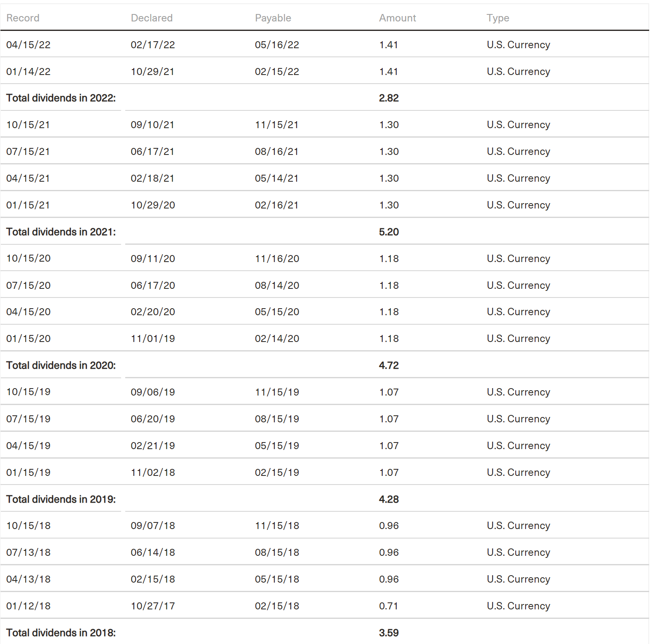This screenshot has height=644, width=650.
Task: Select record date 07/15/21
Action: point(28,152)
